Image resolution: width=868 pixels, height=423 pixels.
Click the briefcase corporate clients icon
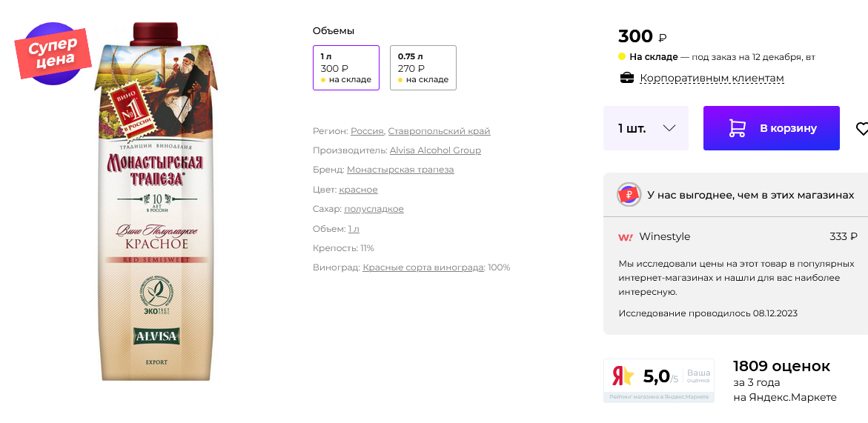coord(627,78)
